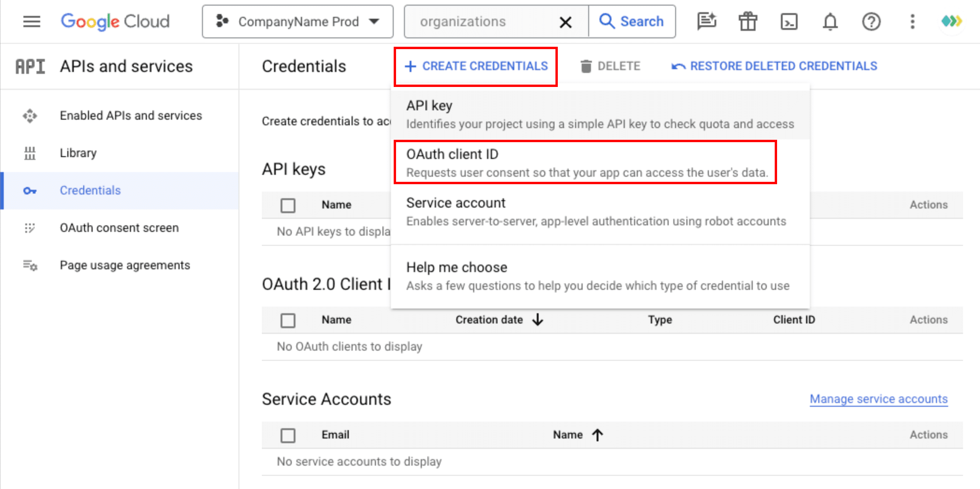This screenshot has height=489, width=980.
Task: Click the gift free trial icon
Action: tap(748, 22)
